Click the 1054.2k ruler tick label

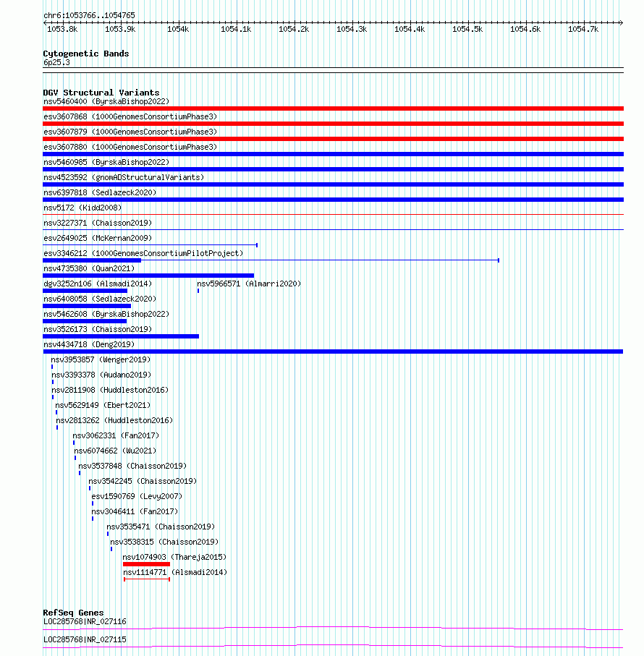tap(294, 29)
